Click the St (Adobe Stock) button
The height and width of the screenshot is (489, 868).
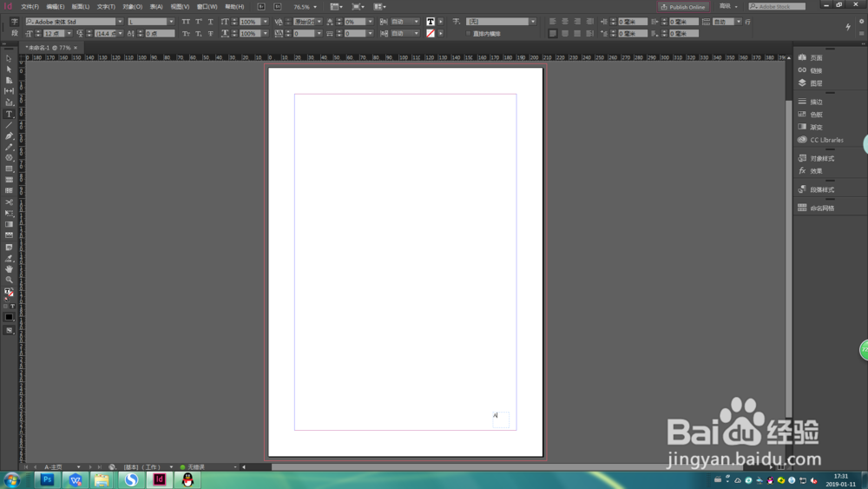click(x=278, y=7)
